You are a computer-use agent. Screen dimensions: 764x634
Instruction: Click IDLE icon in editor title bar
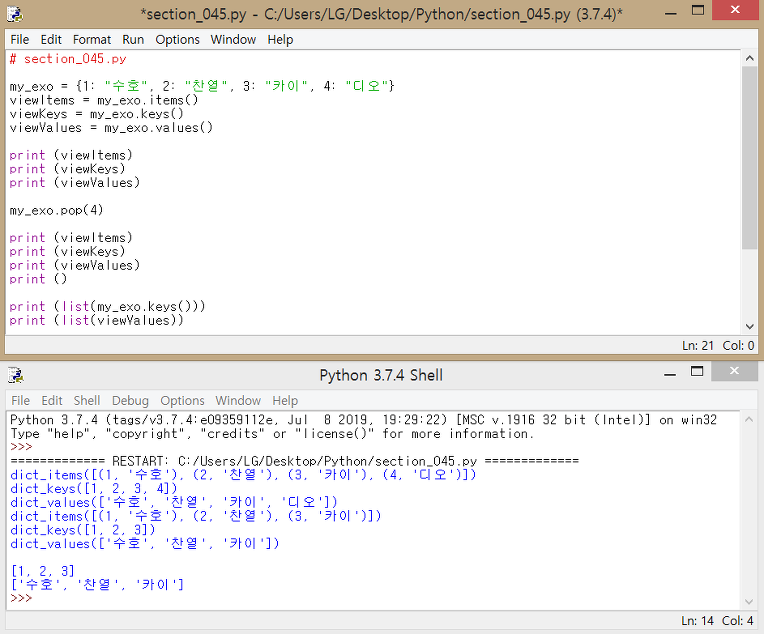click(15, 14)
